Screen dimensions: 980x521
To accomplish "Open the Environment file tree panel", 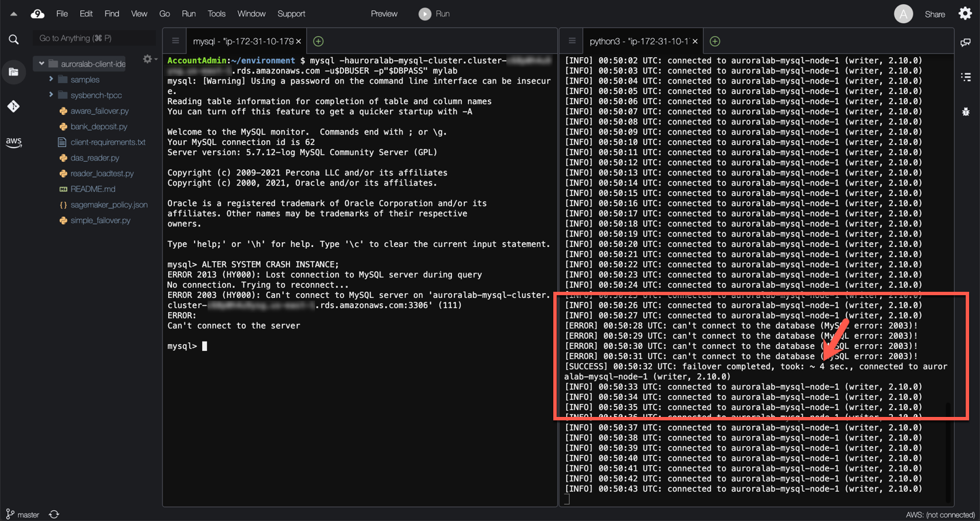I will (x=14, y=72).
